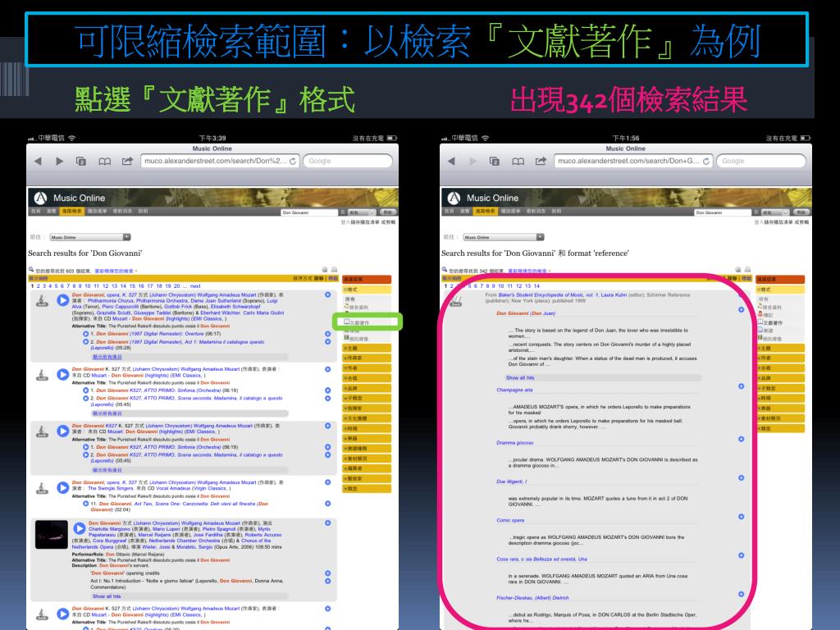
Task: Select the 播放清單 tab in left page
Action: [97, 212]
